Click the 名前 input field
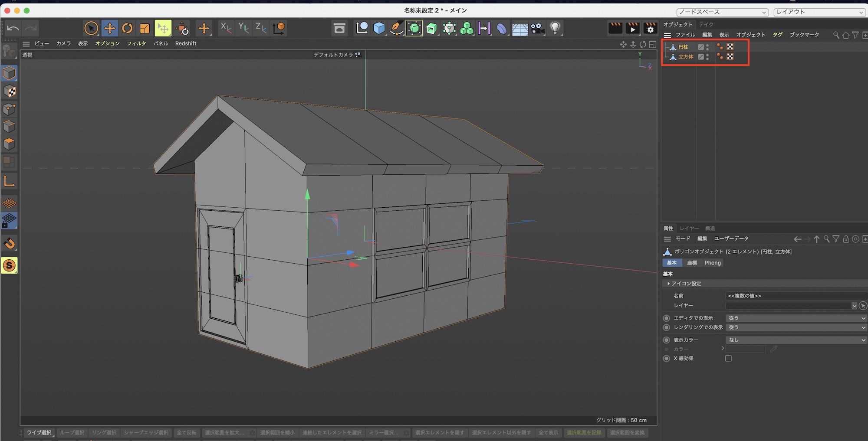The image size is (868, 441). coord(795,296)
